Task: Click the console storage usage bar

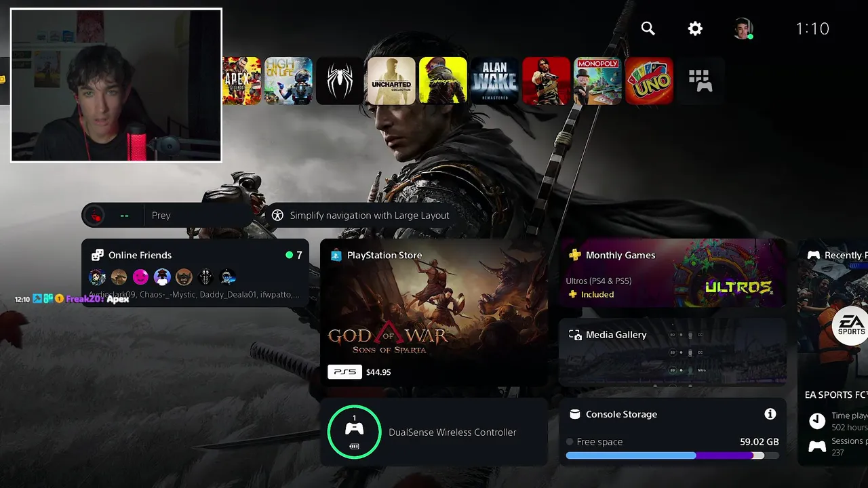Action: [672, 455]
